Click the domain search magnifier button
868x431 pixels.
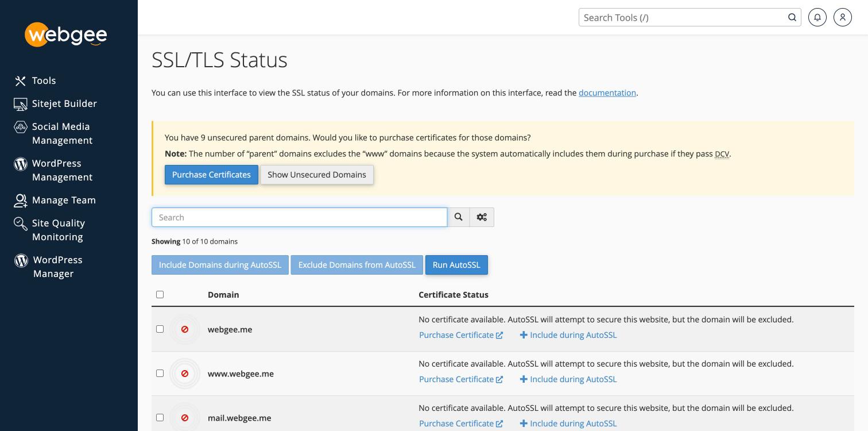pyautogui.click(x=459, y=217)
